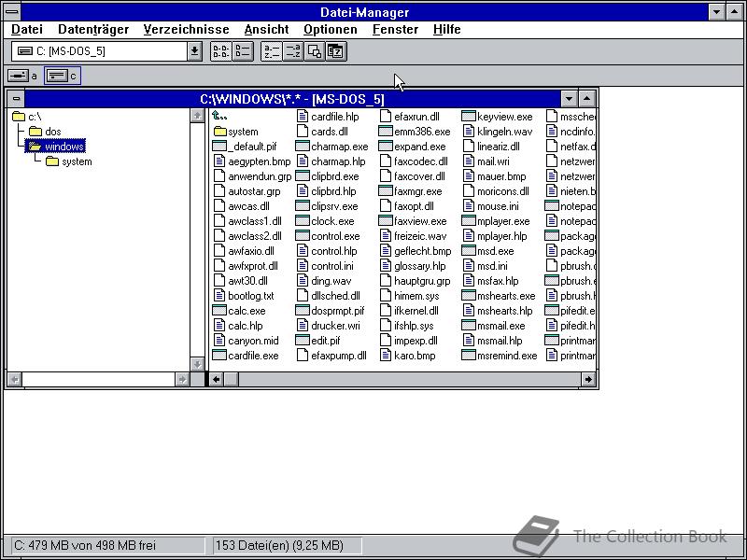Open the Fenster menu

(x=395, y=30)
